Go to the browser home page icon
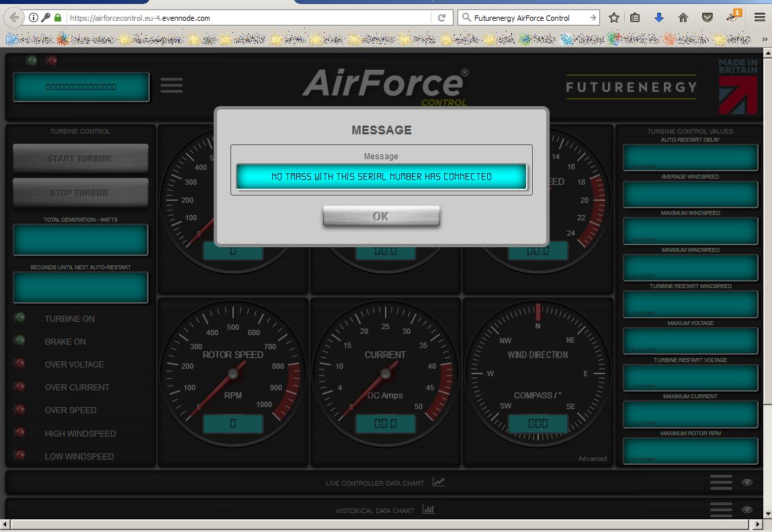Image resolution: width=772 pixels, height=532 pixels. click(683, 17)
